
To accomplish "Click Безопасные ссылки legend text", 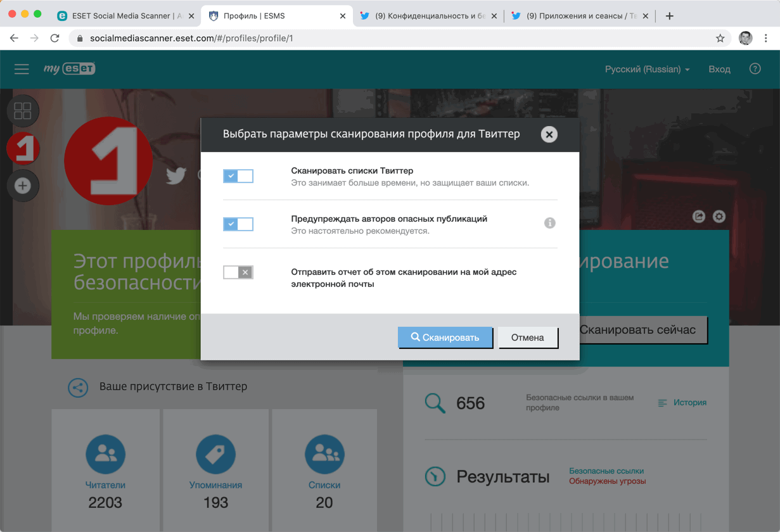I will 606,471.
